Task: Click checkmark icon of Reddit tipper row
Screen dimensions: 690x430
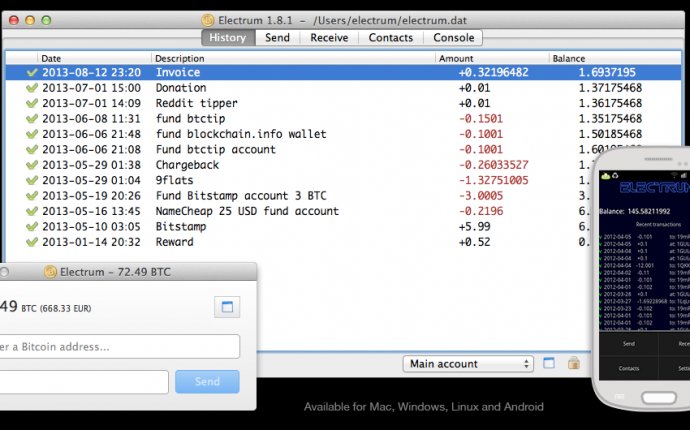Action: 32,103
